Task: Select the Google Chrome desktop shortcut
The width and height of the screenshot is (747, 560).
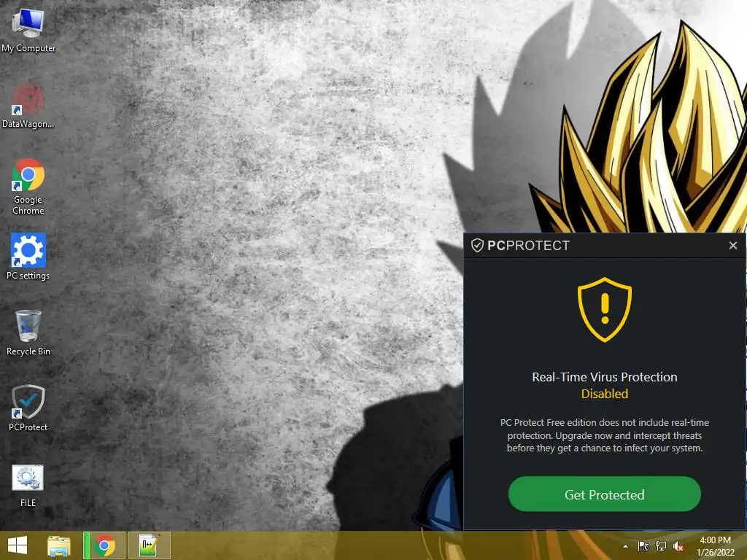Action: [x=28, y=187]
